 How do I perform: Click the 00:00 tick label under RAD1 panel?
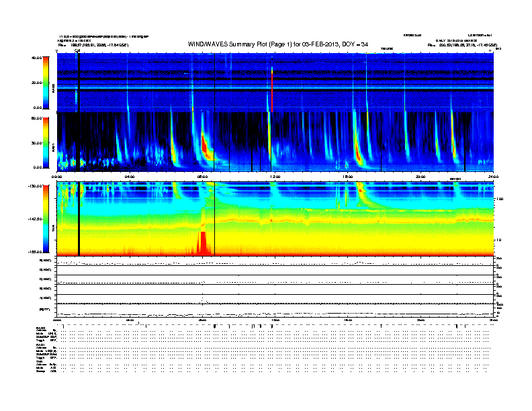tap(56, 177)
